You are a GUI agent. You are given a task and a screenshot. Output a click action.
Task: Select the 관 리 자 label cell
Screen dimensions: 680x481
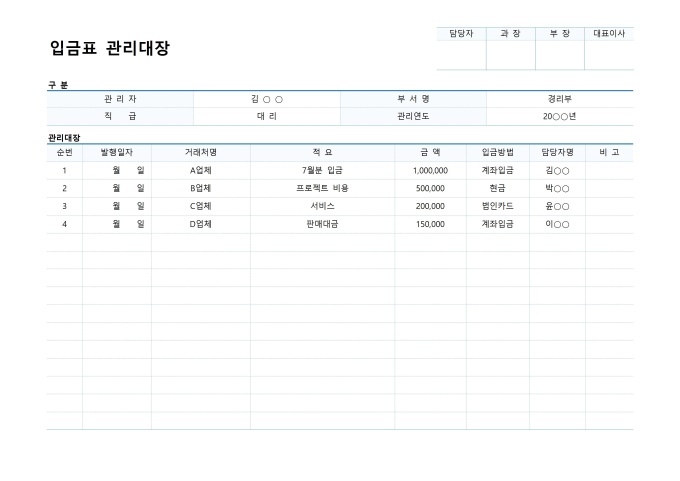[120, 99]
